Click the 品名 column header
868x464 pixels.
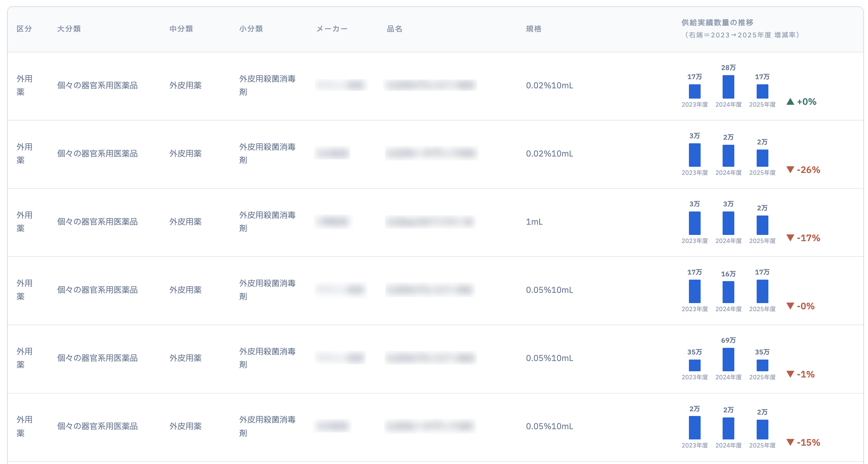tap(394, 29)
